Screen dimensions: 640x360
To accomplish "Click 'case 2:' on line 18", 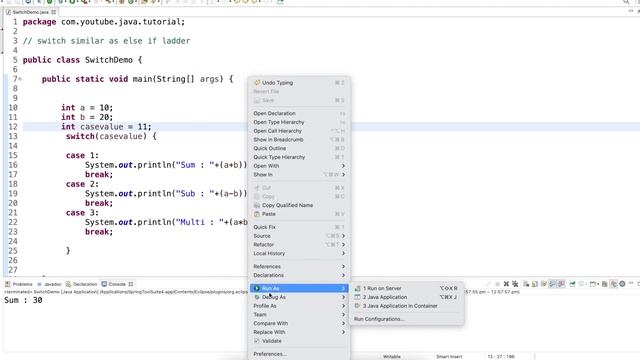I will (82, 184).
